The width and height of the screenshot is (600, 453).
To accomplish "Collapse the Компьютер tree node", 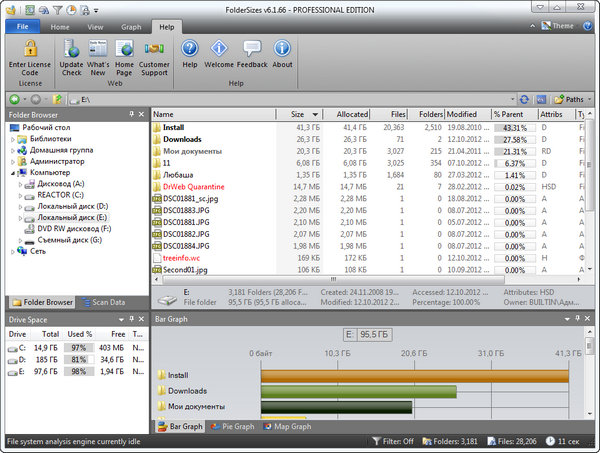I will tap(13, 173).
